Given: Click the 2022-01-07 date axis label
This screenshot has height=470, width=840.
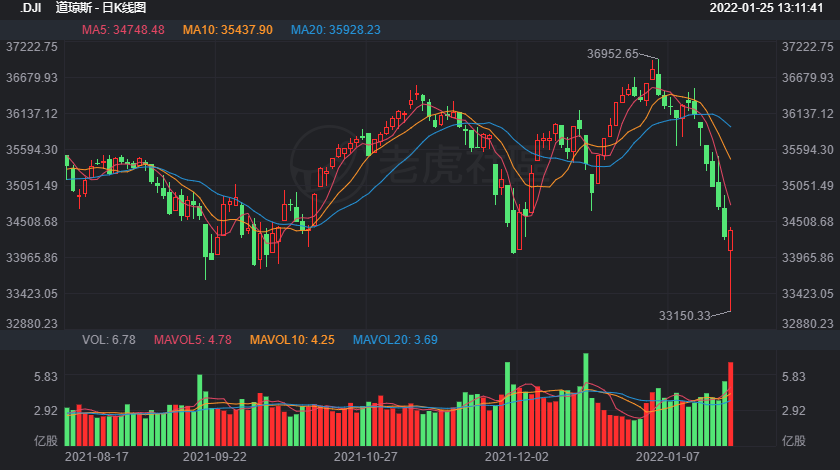Looking at the screenshot, I should click(668, 457).
